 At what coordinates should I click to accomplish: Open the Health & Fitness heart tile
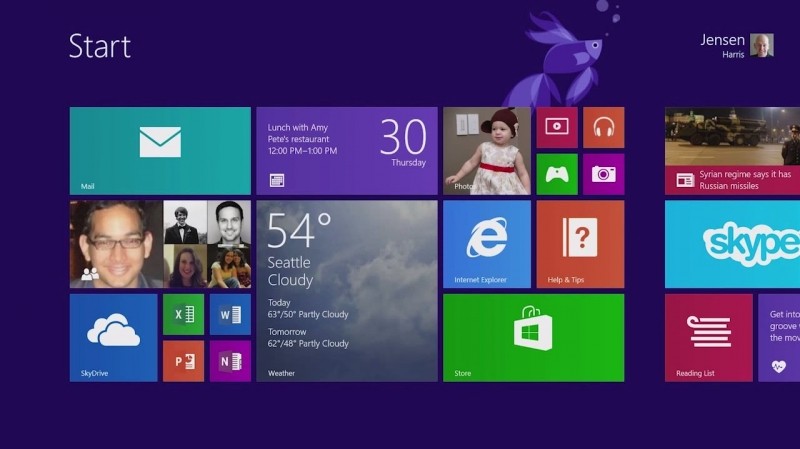(779, 337)
